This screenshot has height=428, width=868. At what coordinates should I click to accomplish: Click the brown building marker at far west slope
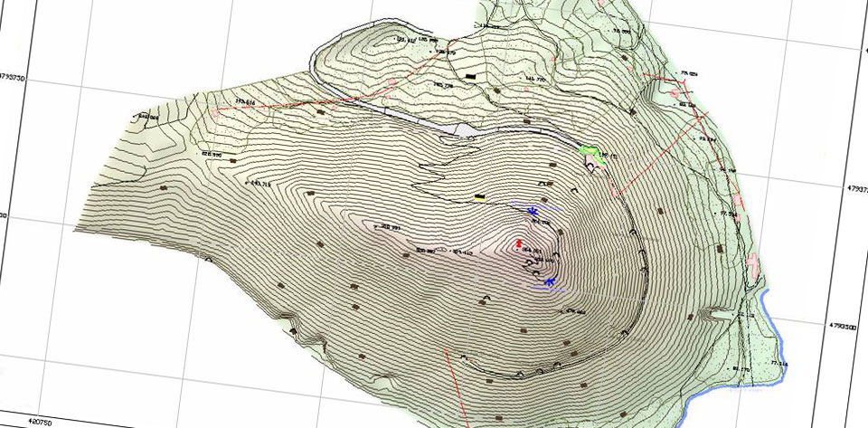[165, 187]
